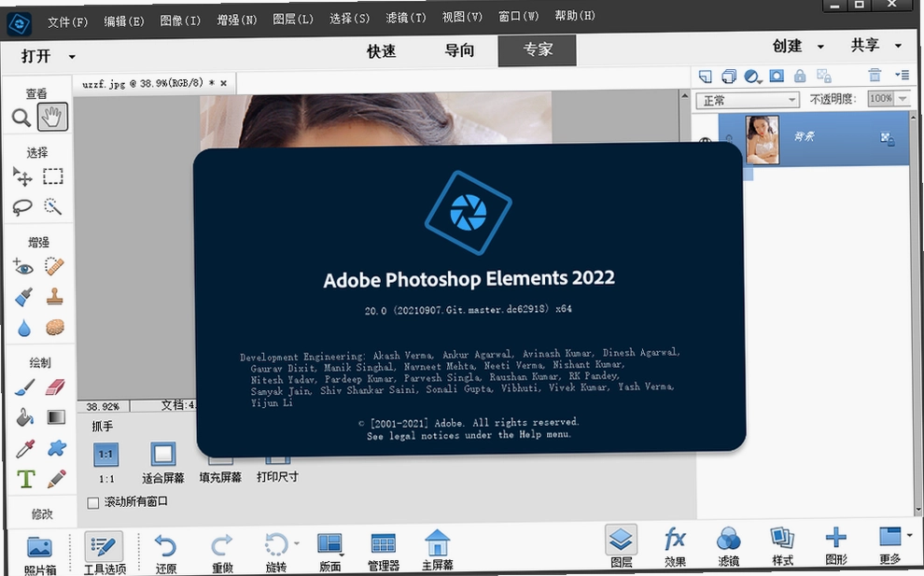
Task: Expand the Create dropdown
Action: click(x=820, y=47)
